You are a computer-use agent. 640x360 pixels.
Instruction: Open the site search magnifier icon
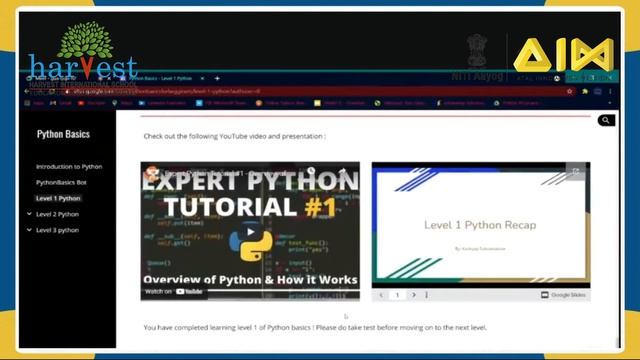point(606,120)
